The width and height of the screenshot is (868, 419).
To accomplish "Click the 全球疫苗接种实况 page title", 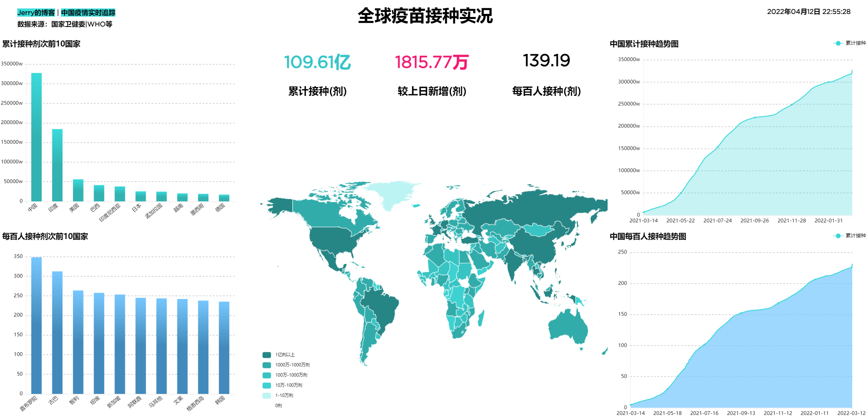I will point(425,16).
